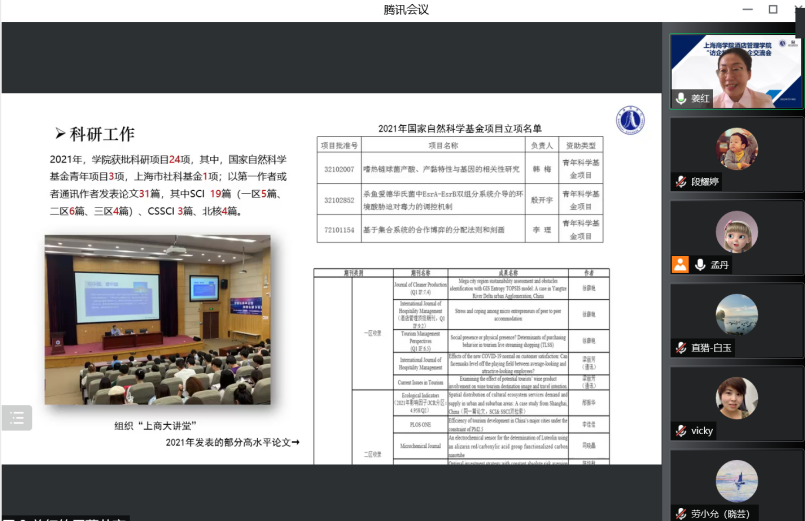Click name label 直播-白玉
The height and width of the screenshot is (521, 805).
[x=711, y=348]
